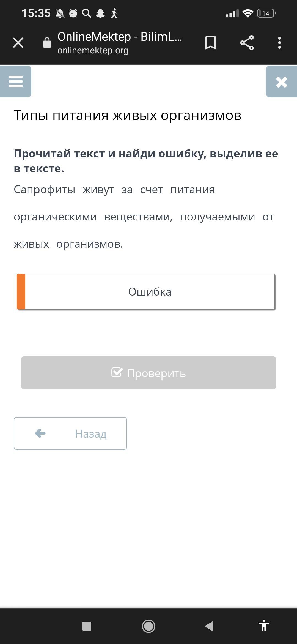
Task: Tap the onlinemektep.org address text
Action: pos(93,50)
